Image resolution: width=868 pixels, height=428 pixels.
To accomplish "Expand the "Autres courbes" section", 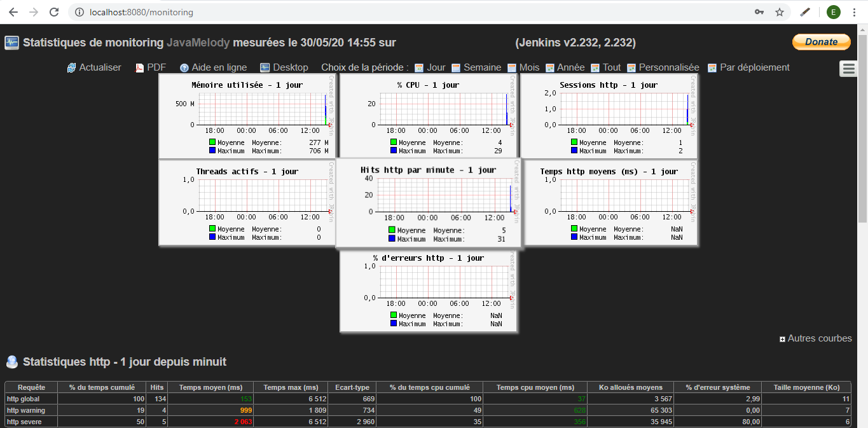I will [782, 338].
